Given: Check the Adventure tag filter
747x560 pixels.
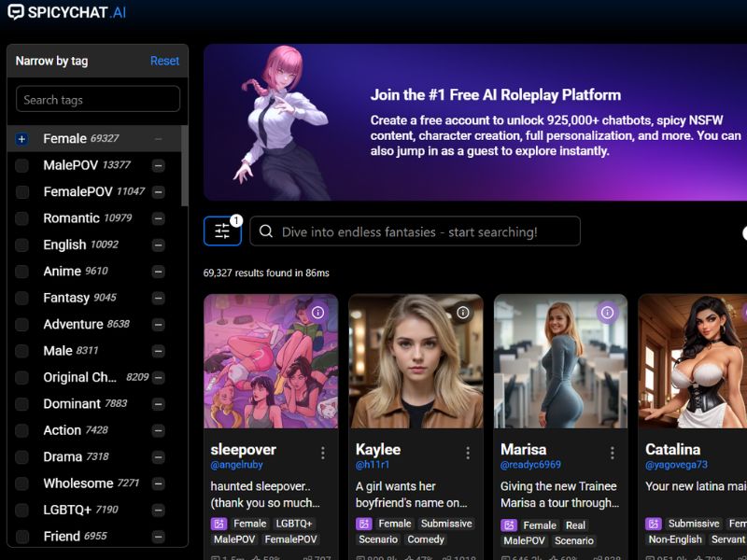Looking at the screenshot, I should pyautogui.click(x=21, y=325).
